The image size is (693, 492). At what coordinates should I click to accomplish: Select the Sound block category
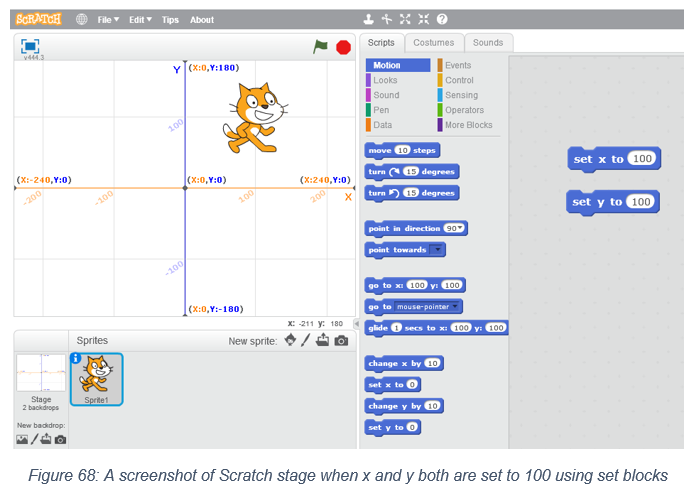[x=386, y=95]
